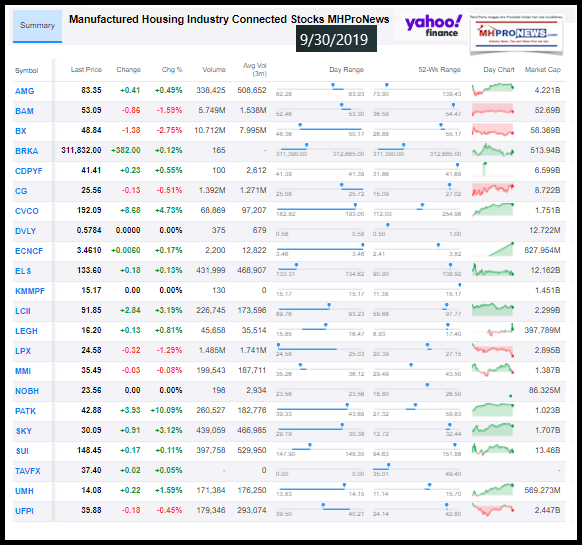Sort by the Symbol column header

(x=26, y=71)
